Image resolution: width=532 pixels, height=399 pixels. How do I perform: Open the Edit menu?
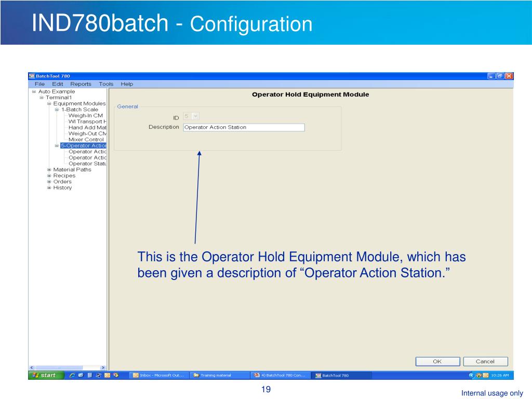tap(57, 84)
